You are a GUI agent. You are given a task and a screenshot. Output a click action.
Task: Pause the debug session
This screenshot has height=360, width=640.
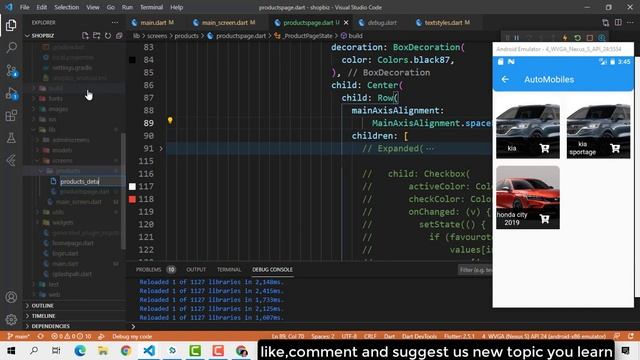[516, 38]
